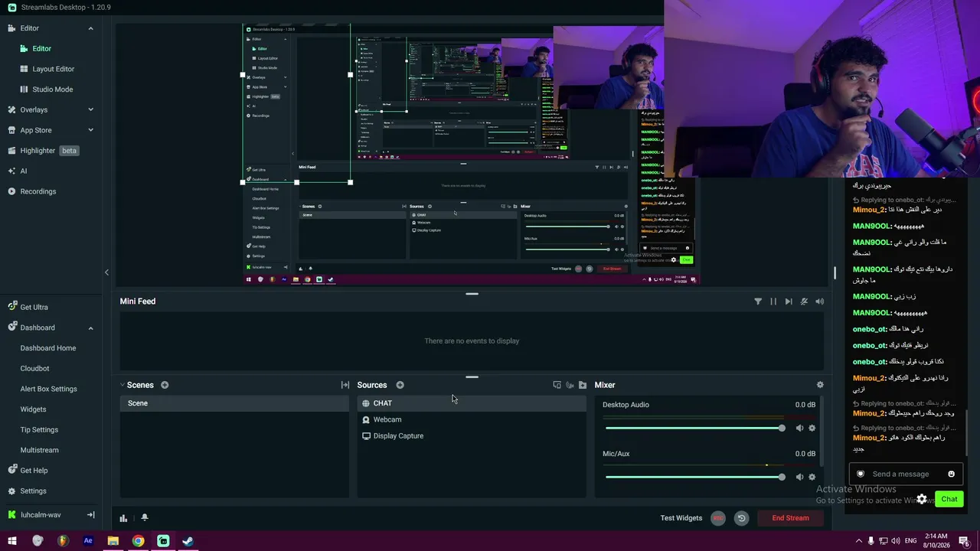Toggle muting of Mini Feed event alerts
Viewport: 980px width, 551px height.
[804, 302]
